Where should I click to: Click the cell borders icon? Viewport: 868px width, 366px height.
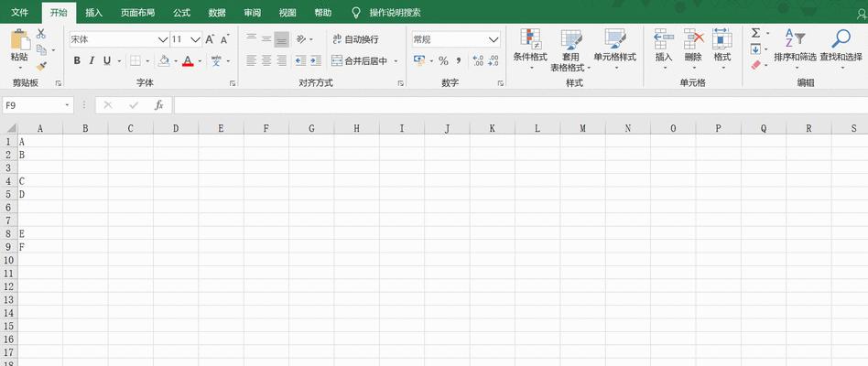coord(136,60)
